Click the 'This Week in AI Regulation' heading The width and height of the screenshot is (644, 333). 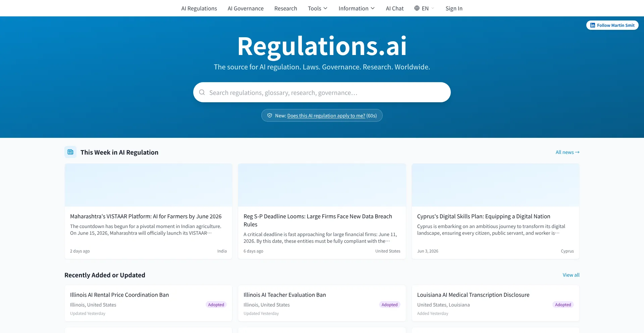pos(119,152)
